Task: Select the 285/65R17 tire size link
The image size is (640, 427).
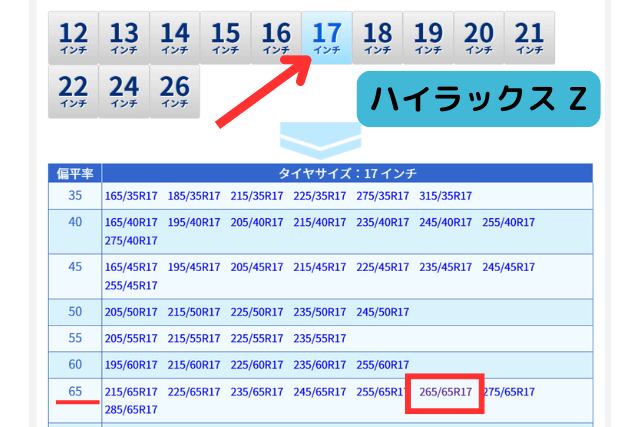Action: tap(130, 409)
